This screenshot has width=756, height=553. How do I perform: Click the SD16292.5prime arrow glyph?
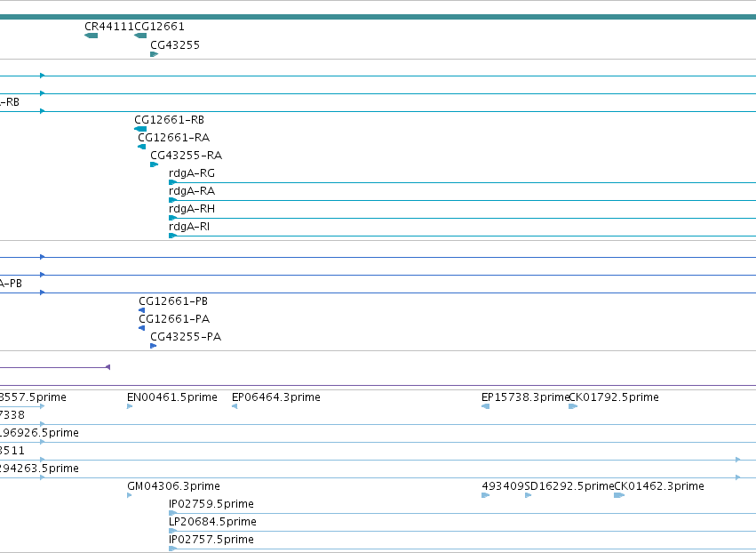pos(529,495)
